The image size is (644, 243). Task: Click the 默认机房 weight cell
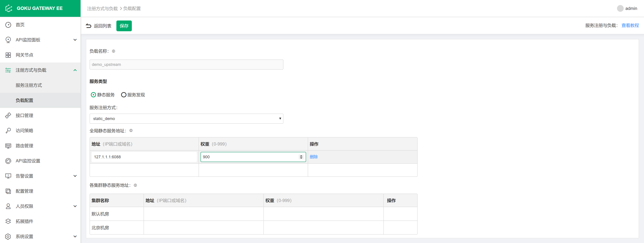pyautogui.click(x=324, y=214)
